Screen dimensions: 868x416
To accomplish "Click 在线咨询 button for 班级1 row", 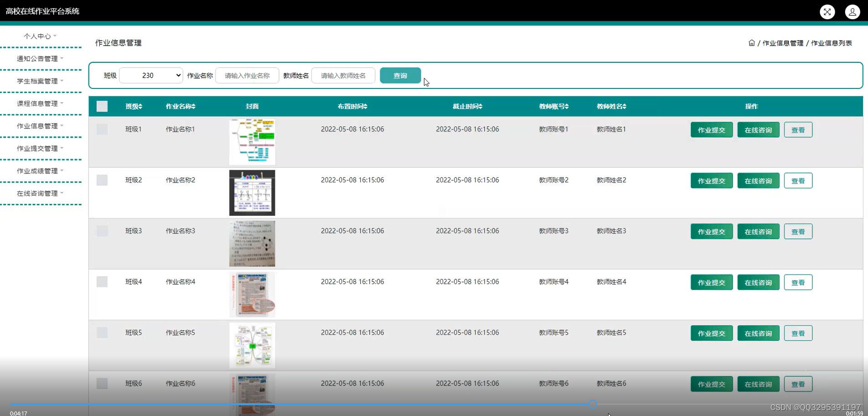I will pyautogui.click(x=759, y=130).
